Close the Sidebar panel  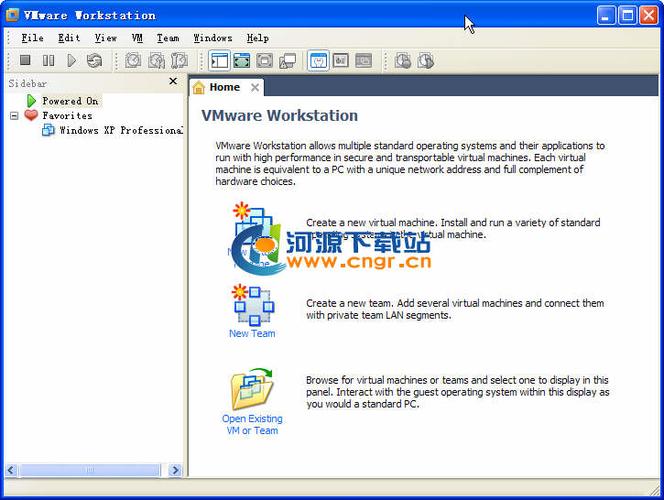point(173,81)
